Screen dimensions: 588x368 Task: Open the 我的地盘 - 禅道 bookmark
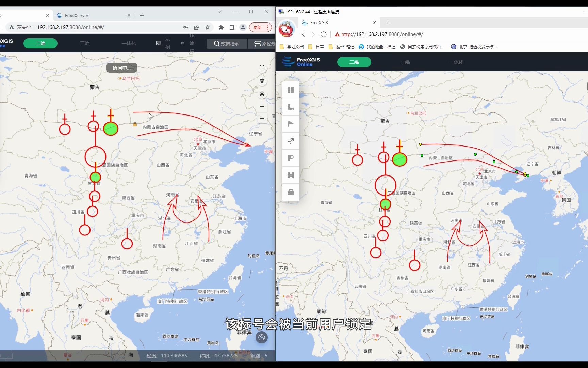tap(377, 47)
